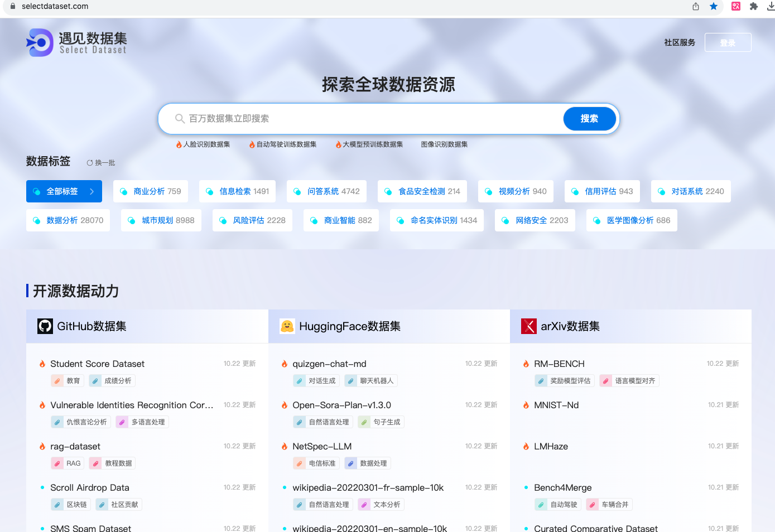Select the 网络安全 2203 tag
Viewport: 775px width, 532px height.
535,220
